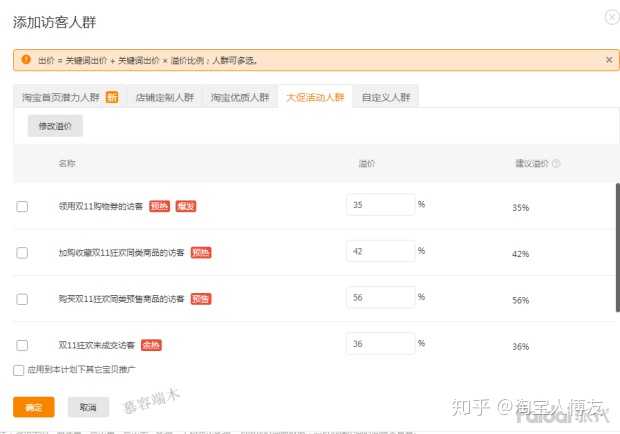Go to 自定义人群 tab
The image size is (620, 434).
[x=386, y=97]
